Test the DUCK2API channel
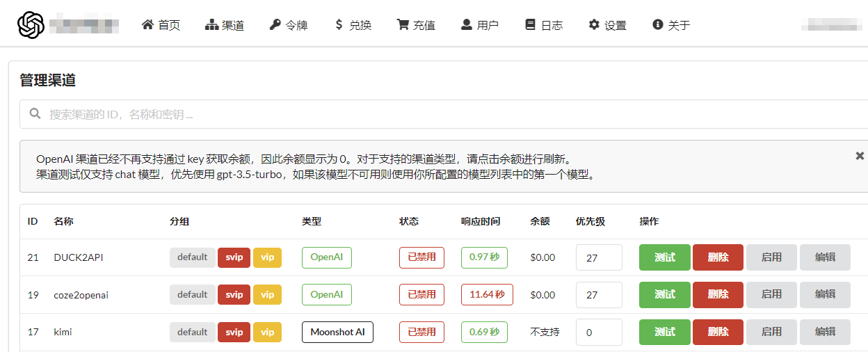This screenshot has height=352, width=868. point(664,257)
